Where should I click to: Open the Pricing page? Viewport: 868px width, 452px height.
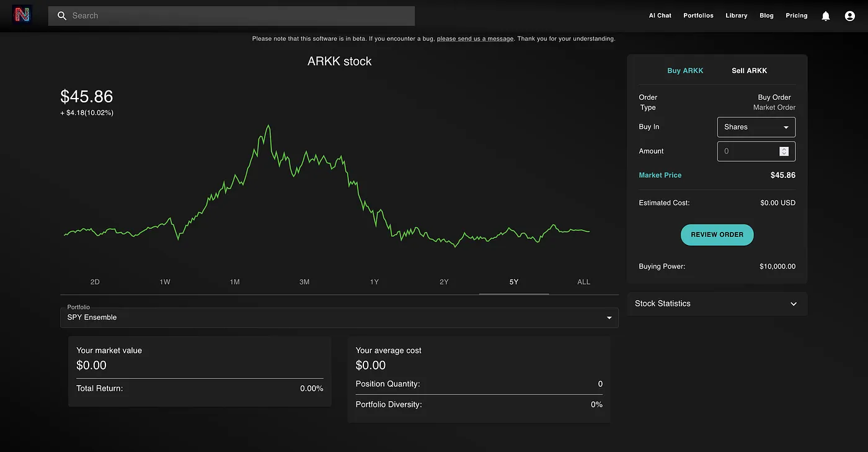pos(797,16)
